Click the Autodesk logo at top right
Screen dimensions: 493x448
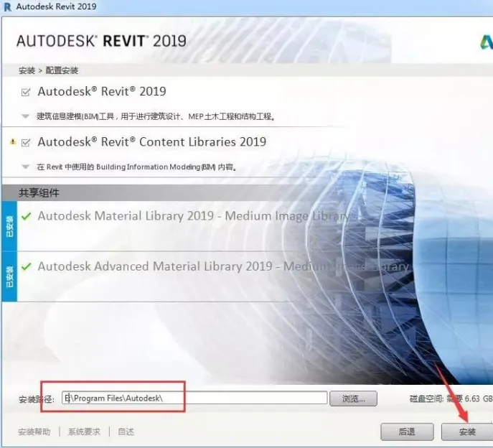[x=486, y=42]
